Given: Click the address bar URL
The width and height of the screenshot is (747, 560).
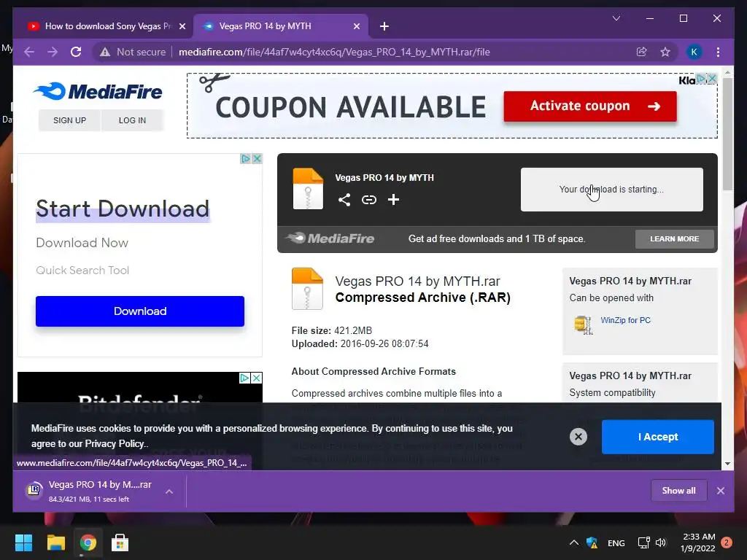Looking at the screenshot, I should tap(334, 52).
